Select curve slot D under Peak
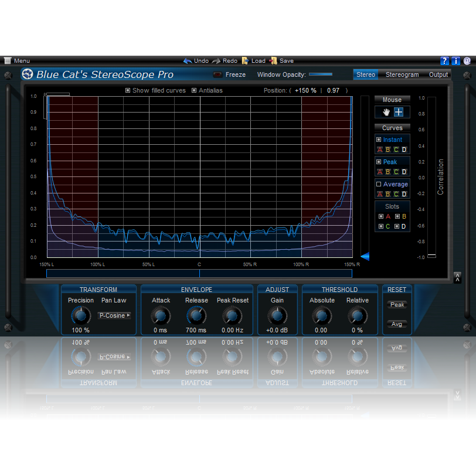 404,171
